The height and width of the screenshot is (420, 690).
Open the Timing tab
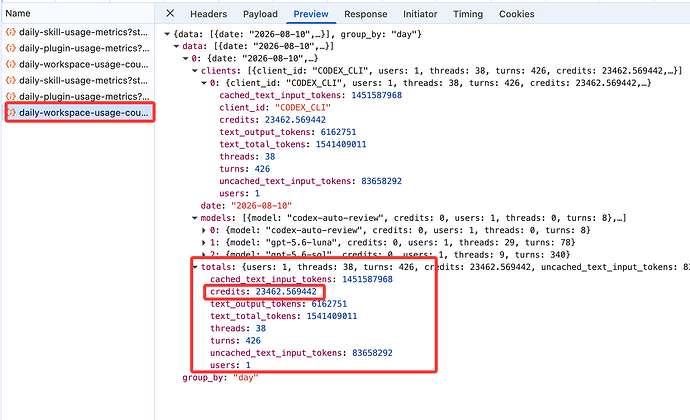point(468,14)
